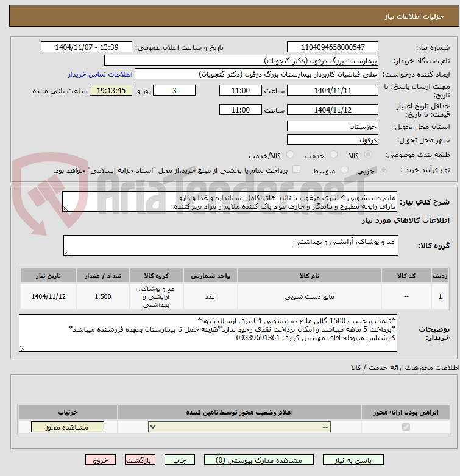The width and height of the screenshot is (460, 476).
Task: Click the response deadline date 1404/11/11
Action: 333,91
